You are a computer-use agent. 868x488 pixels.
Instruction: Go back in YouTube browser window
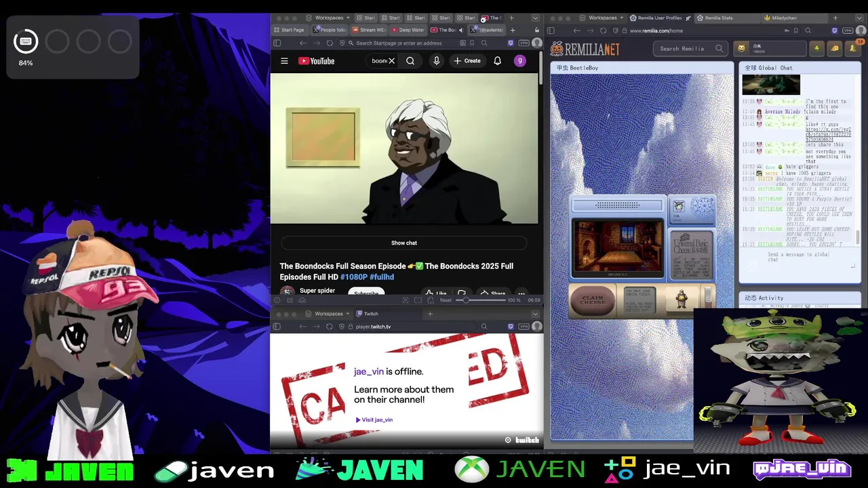(x=302, y=43)
